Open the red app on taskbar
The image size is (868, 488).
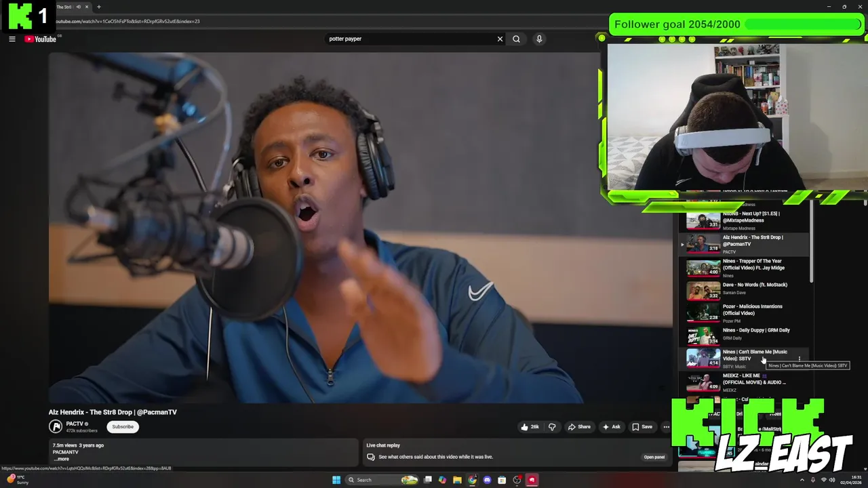pos(532,480)
